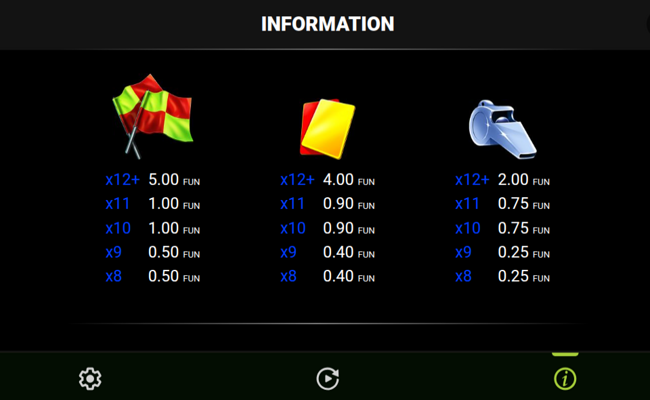Screen dimensions: 650x400
Task: Click the x10 label under the whistle
Action: pos(468,228)
